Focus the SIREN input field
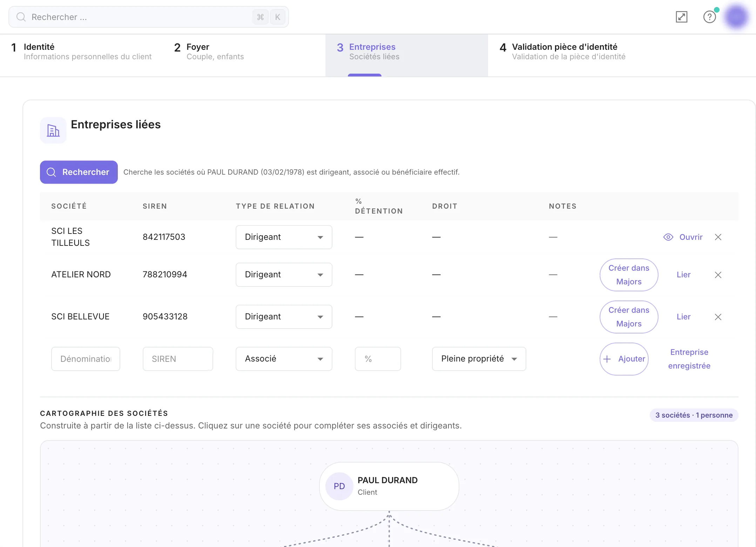This screenshot has height=547, width=756. click(x=178, y=359)
